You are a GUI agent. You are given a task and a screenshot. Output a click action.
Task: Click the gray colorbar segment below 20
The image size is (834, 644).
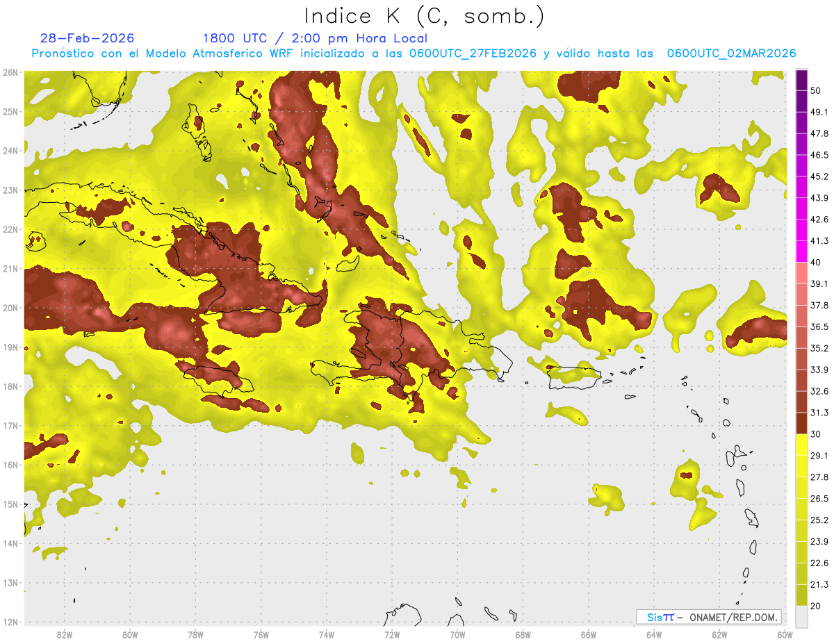pos(802,616)
